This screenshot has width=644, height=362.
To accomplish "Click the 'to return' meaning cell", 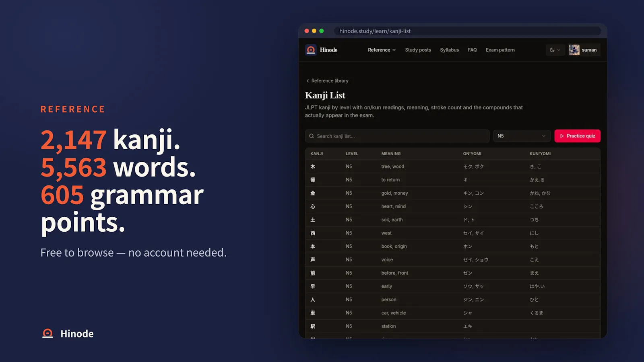I will coord(390,180).
